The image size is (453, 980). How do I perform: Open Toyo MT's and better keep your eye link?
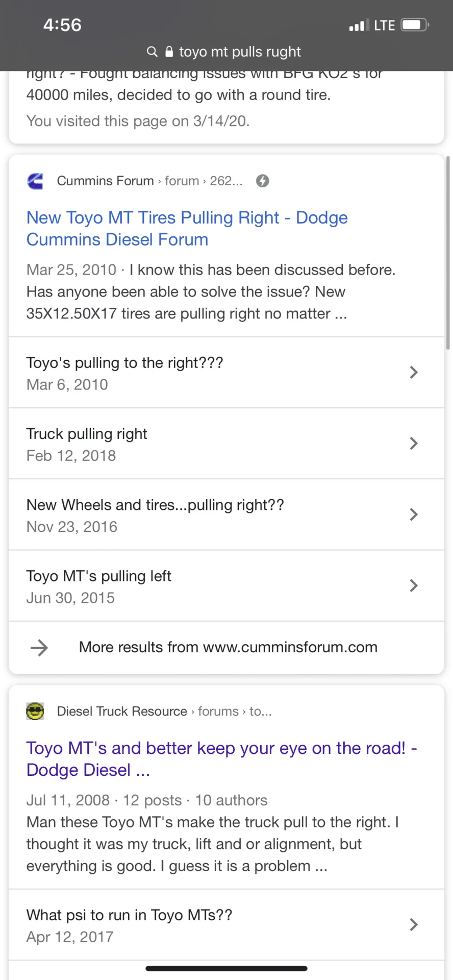tap(222, 759)
